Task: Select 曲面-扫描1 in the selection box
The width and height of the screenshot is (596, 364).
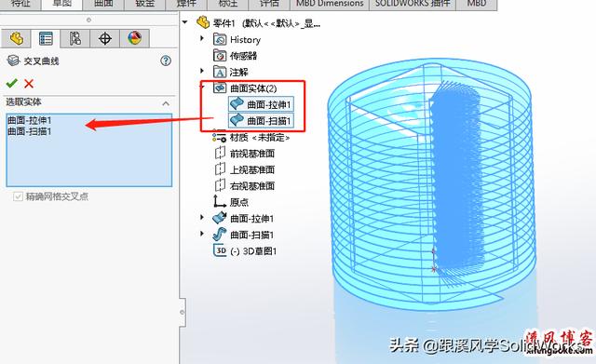Action: [x=29, y=131]
